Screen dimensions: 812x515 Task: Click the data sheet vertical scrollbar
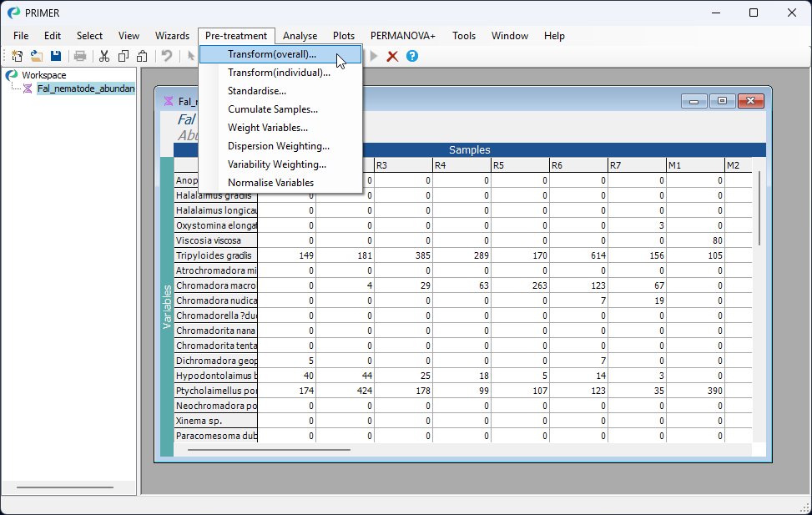click(759, 209)
